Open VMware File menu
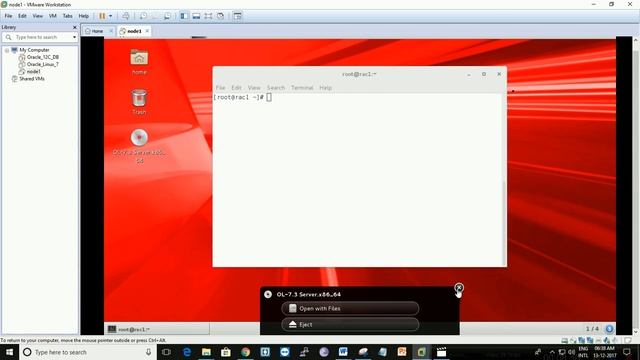640x360 pixels. pos(8,16)
